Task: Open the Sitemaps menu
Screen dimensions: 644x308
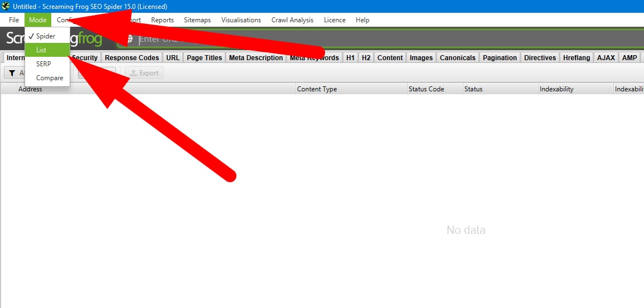Action: pos(197,19)
